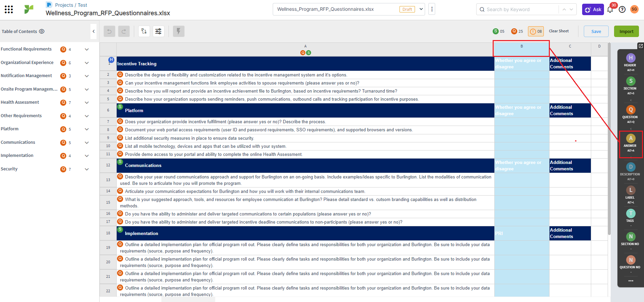Click the Save button
Image resolution: width=644 pixels, height=302 pixels.
tap(596, 31)
